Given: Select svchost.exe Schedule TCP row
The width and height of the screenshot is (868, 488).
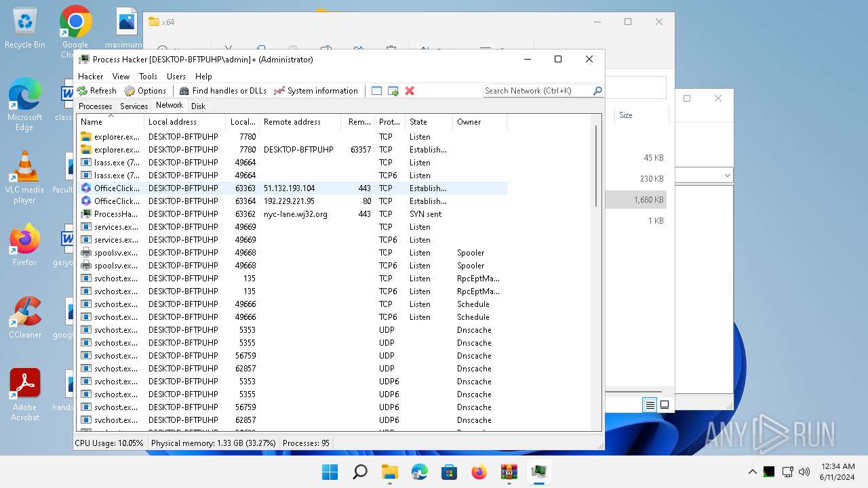Looking at the screenshot, I should 292,304.
